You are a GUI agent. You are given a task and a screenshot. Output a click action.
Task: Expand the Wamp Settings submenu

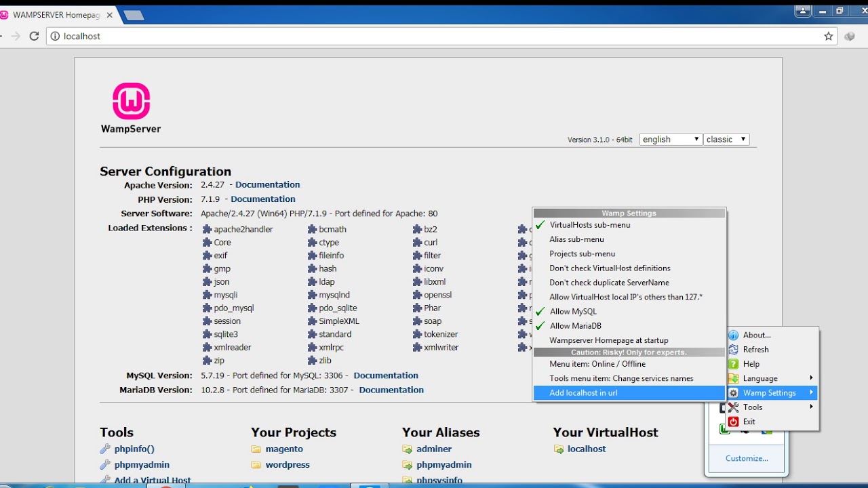tap(772, 392)
